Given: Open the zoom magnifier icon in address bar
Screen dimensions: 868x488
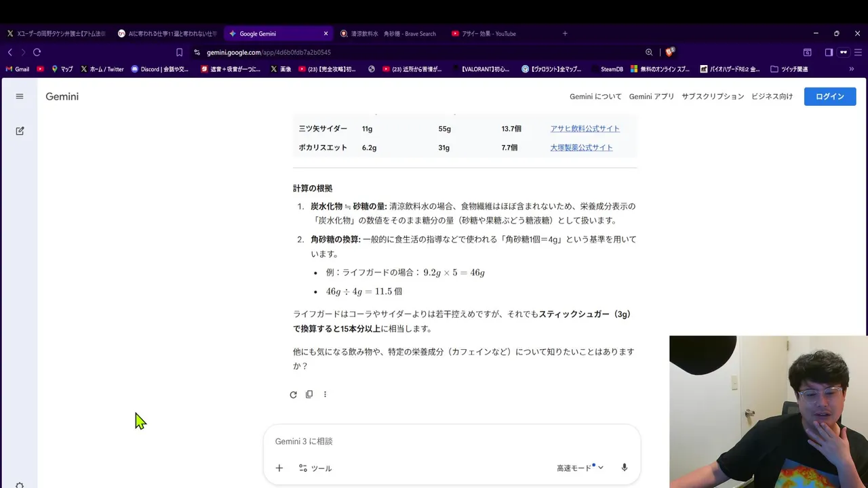Looking at the screenshot, I should [x=649, y=52].
